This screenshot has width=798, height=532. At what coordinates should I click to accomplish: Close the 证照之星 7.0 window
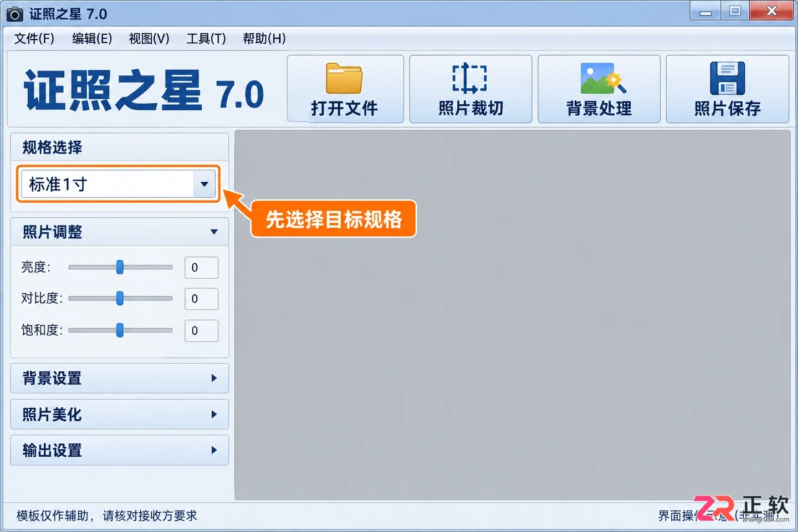coord(771,11)
